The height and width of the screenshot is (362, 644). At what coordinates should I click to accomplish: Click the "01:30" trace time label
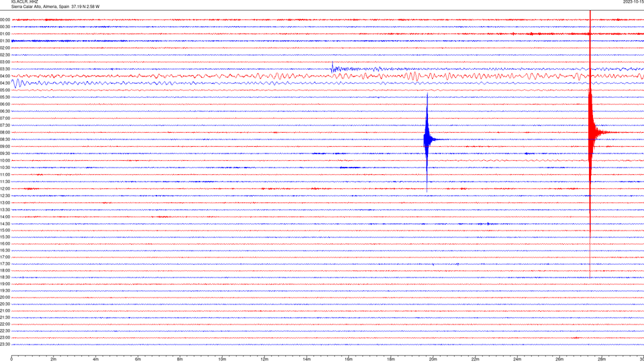click(x=5, y=41)
